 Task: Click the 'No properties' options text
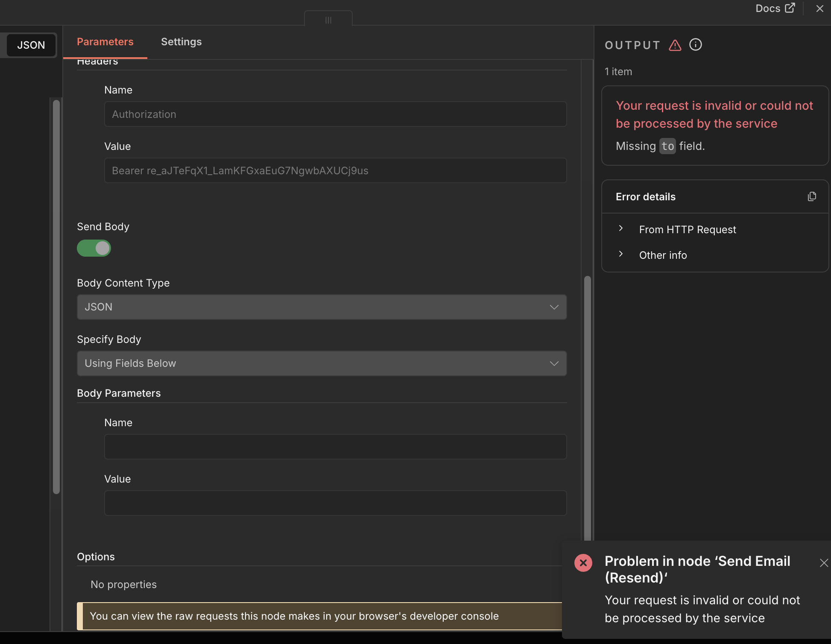[x=123, y=584]
